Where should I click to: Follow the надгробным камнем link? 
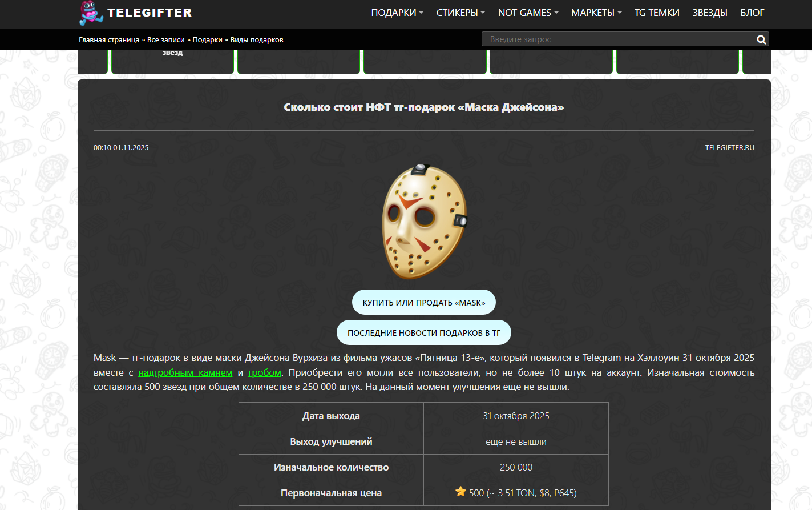tap(185, 372)
